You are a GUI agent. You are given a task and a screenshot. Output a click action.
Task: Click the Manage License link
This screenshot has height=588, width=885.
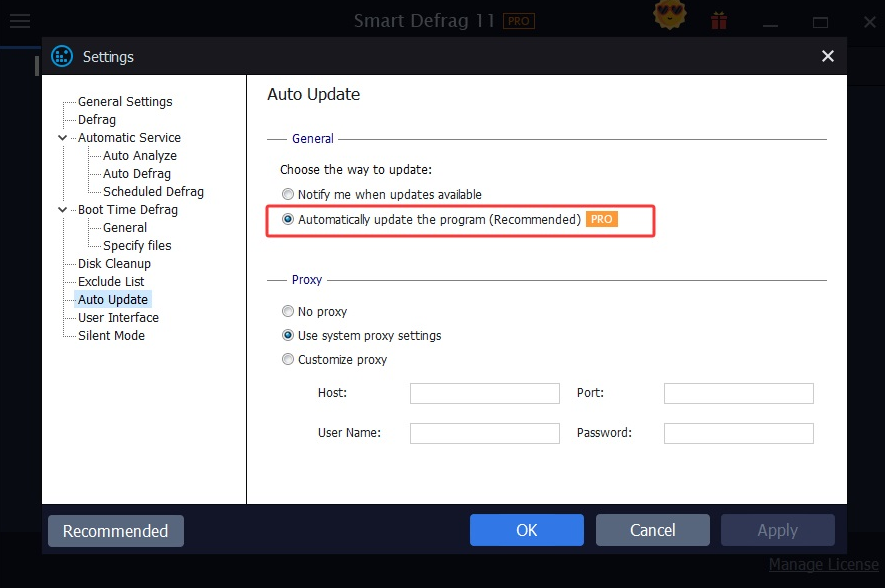(823, 565)
